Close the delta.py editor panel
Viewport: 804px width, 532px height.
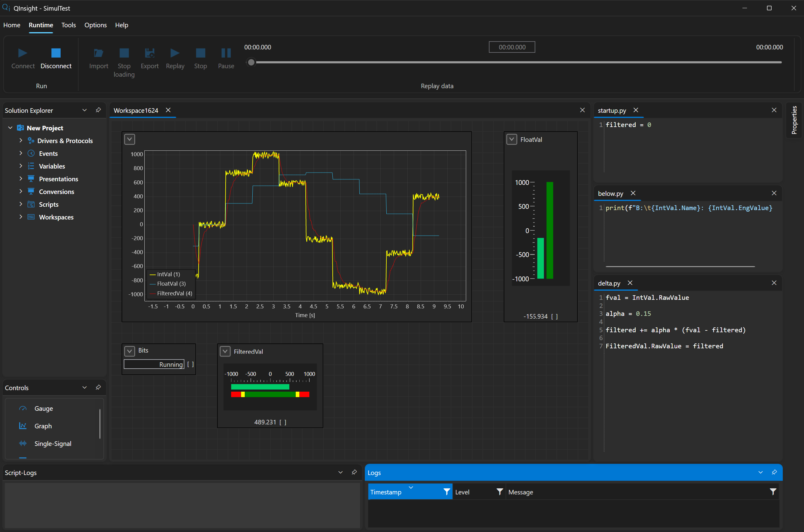click(x=774, y=283)
